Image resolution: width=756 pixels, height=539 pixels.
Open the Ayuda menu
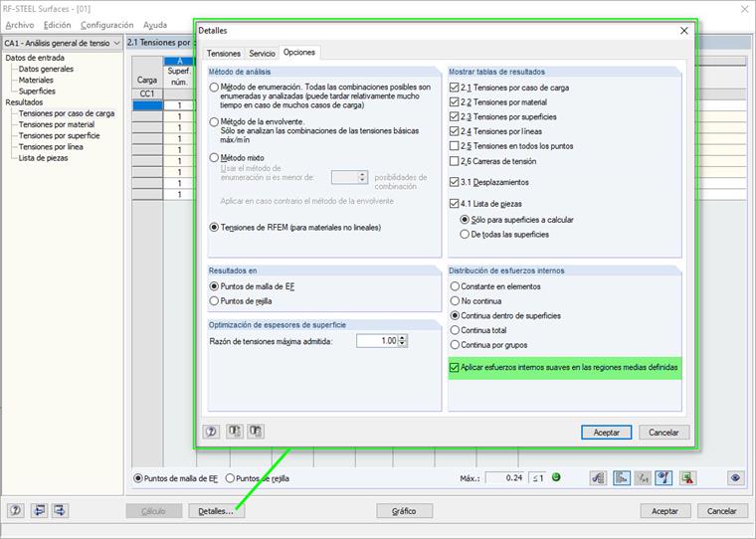(x=155, y=25)
